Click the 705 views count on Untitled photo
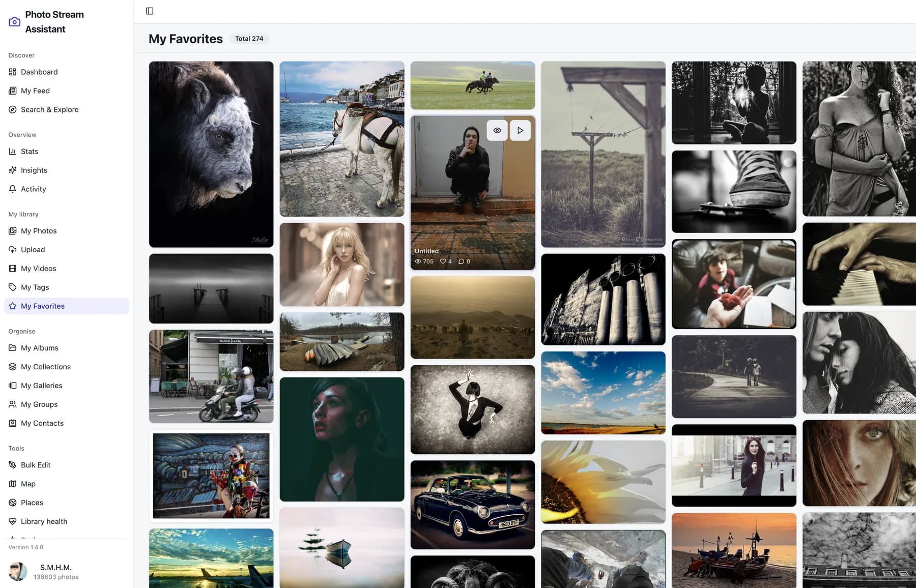Image resolution: width=916 pixels, height=588 pixels. (424, 261)
